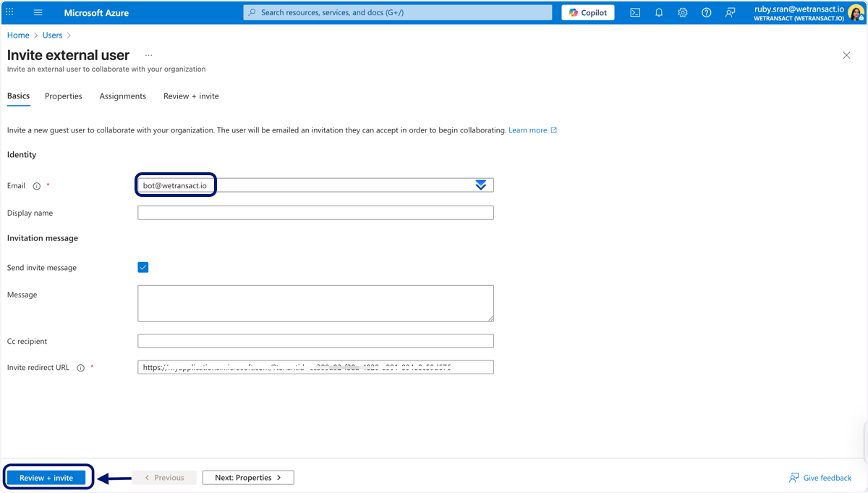Screen dimensions: 868x493
Task: Click the Cc recipient input field
Action: tap(315, 341)
